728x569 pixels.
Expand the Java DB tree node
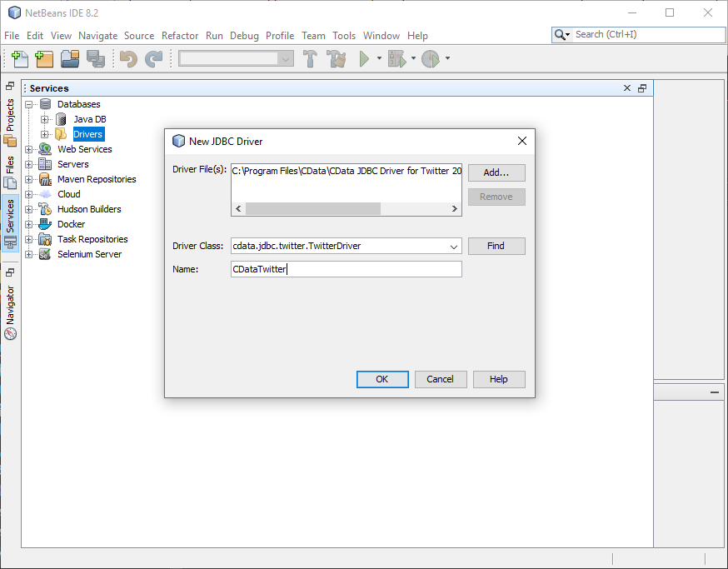tap(45, 119)
